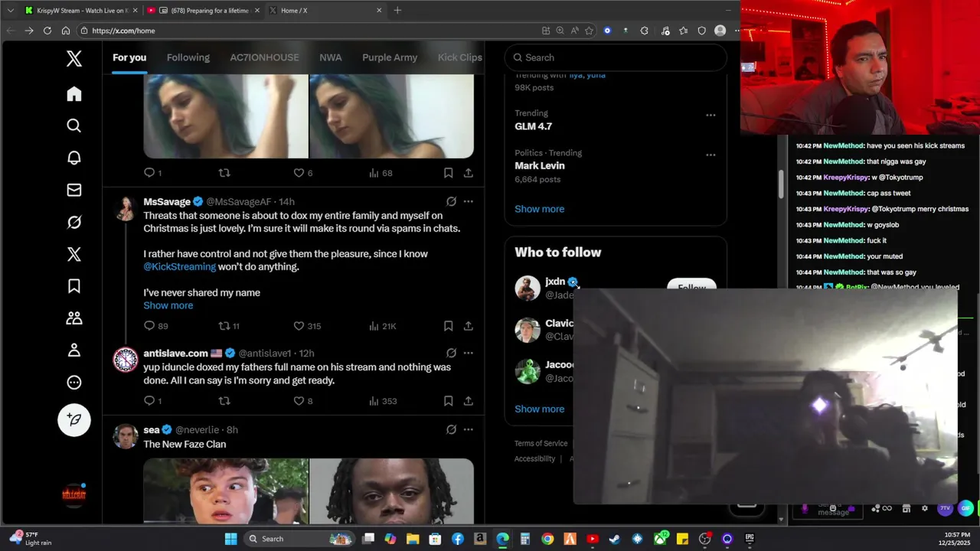Open browser Extensions puzzle icon
Screen dimensions: 980x551
click(644, 31)
